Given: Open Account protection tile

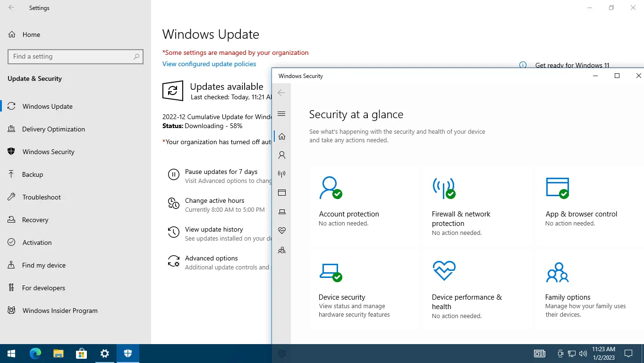Looking at the screenshot, I should (x=364, y=206).
